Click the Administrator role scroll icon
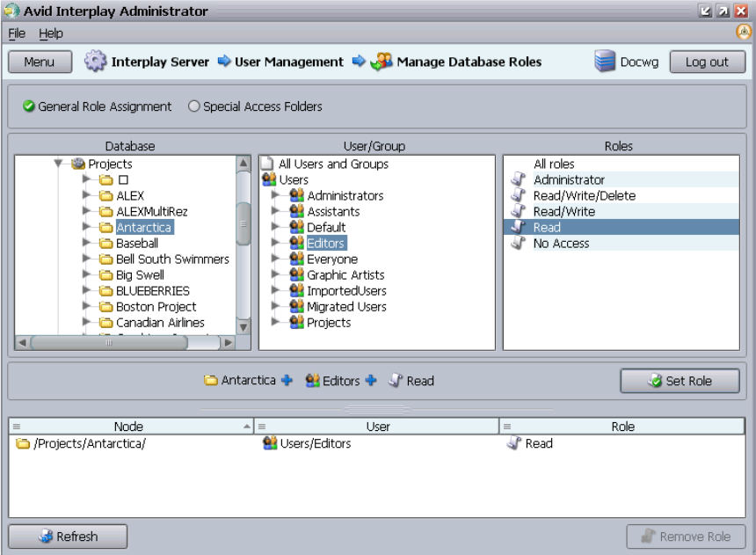 [x=519, y=179]
